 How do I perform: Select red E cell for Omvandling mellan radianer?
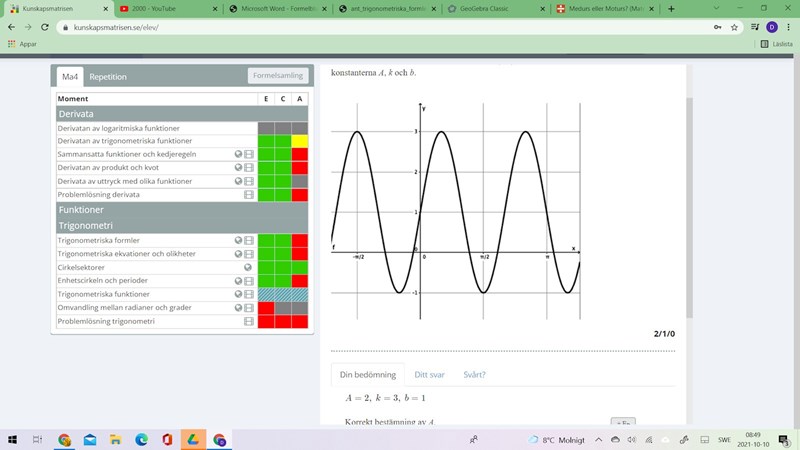266,308
